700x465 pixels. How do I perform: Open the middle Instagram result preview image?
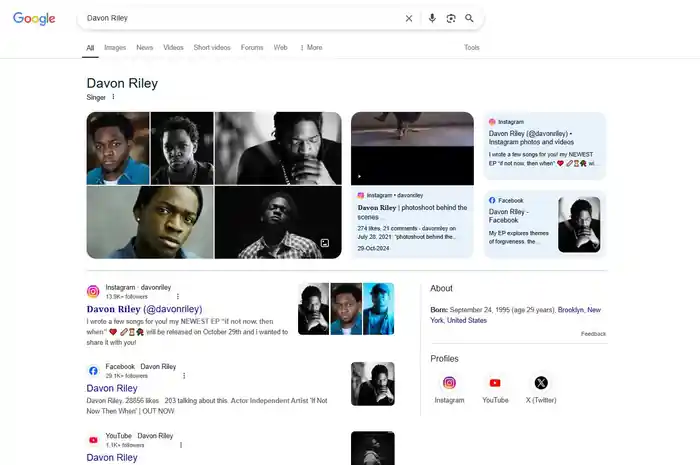tap(346, 309)
